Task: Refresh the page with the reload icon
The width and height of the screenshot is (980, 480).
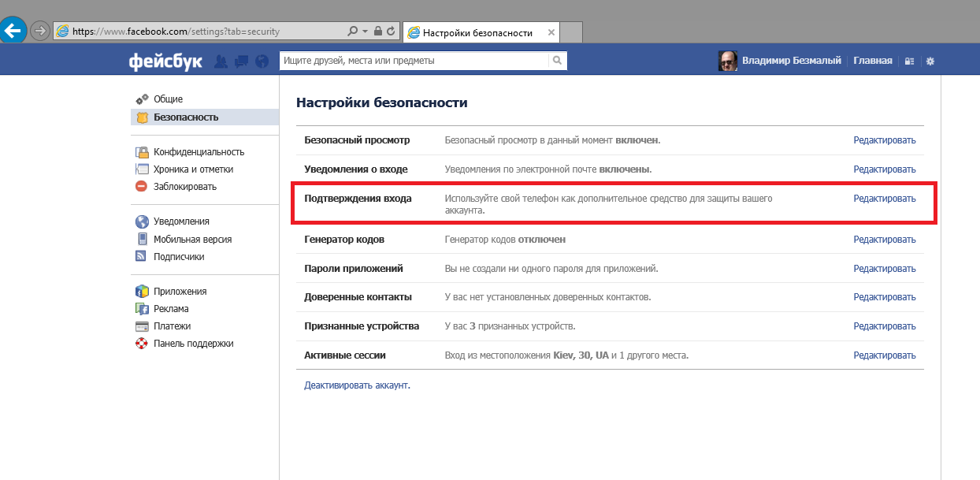Action: pyautogui.click(x=391, y=32)
